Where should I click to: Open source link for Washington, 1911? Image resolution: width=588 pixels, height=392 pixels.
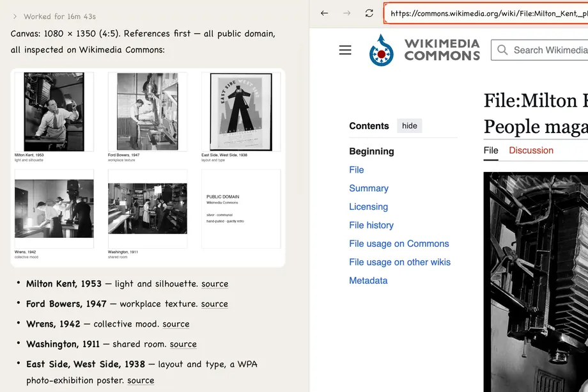click(183, 345)
